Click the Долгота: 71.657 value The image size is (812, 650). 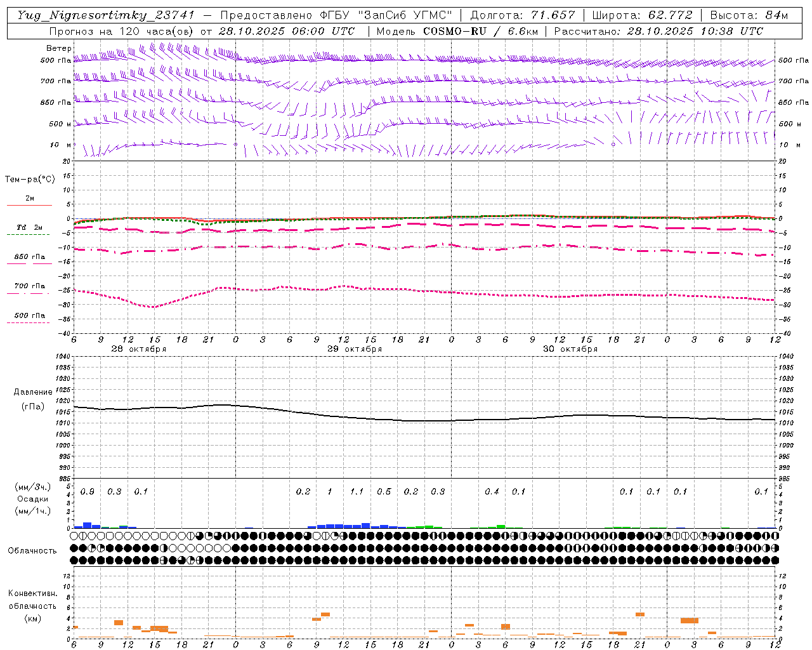[x=523, y=15]
